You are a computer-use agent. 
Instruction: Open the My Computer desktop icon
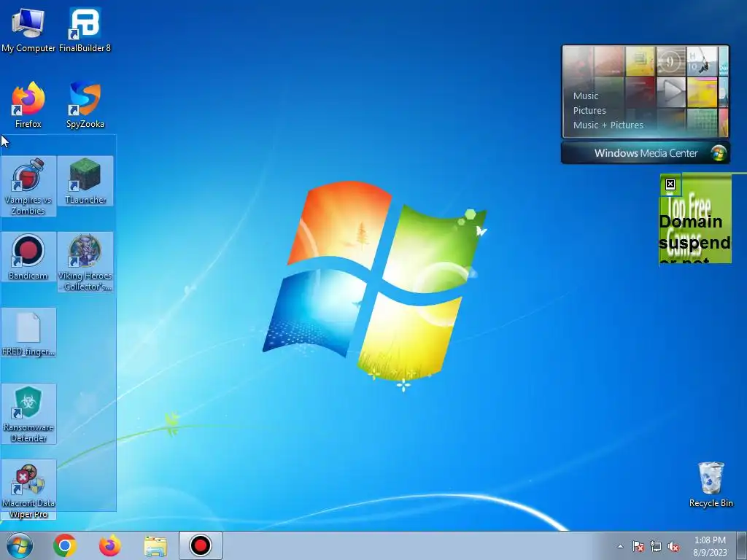(x=28, y=29)
